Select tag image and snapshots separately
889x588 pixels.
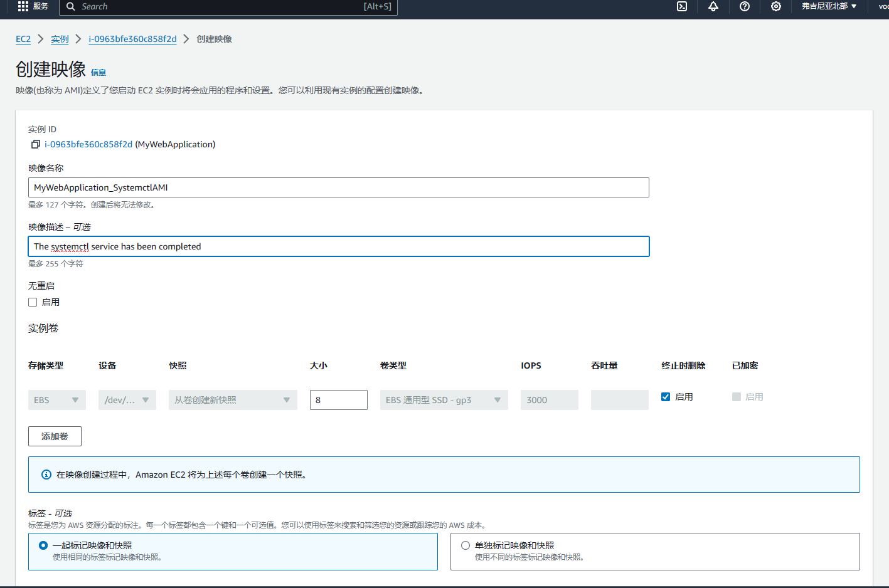pos(466,545)
